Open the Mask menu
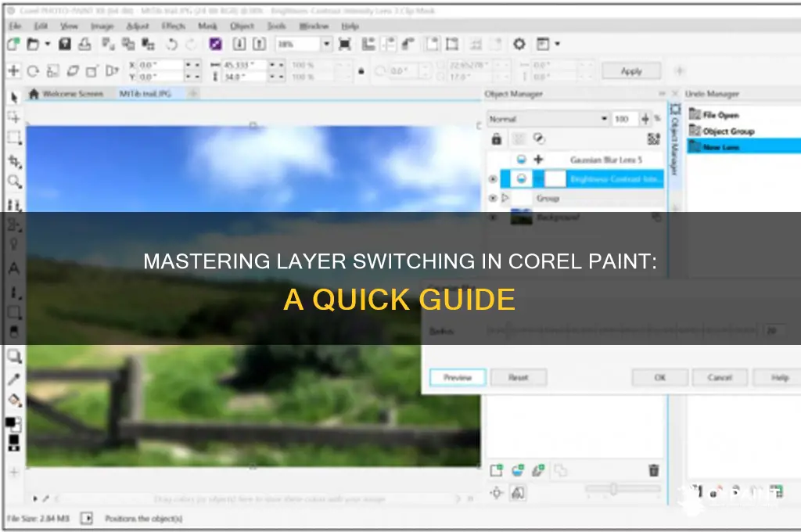 [x=207, y=26]
